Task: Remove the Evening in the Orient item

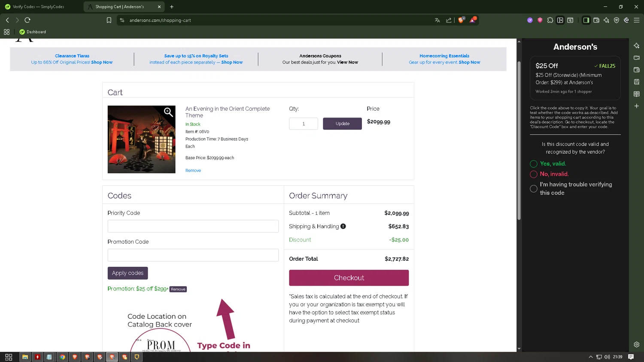Action: pyautogui.click(x=193, y=171)
